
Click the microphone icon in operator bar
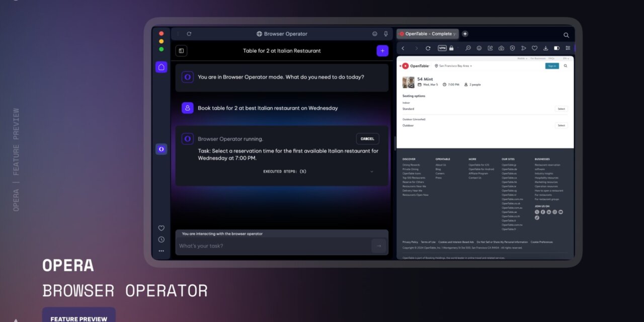pyautogui.click(x=386, y=34)
